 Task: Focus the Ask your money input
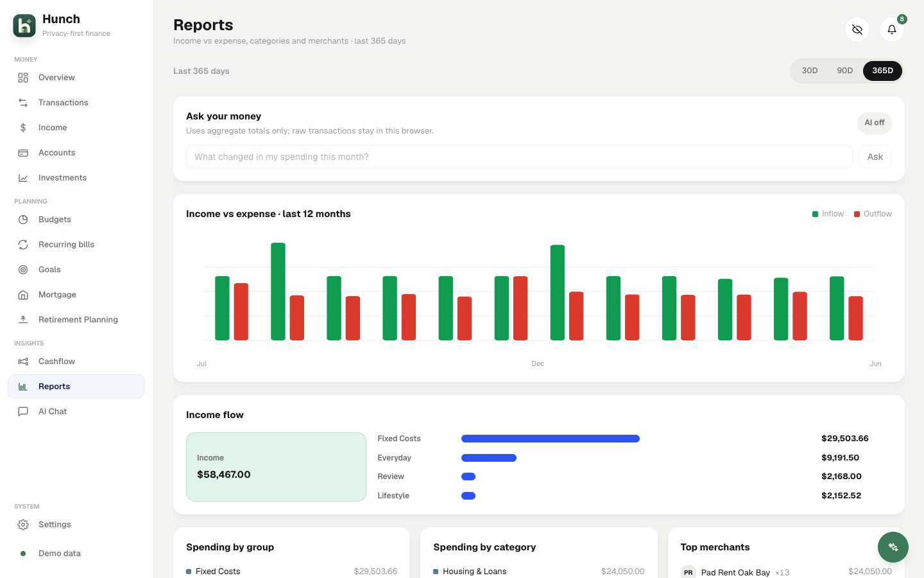coord(519,157)
